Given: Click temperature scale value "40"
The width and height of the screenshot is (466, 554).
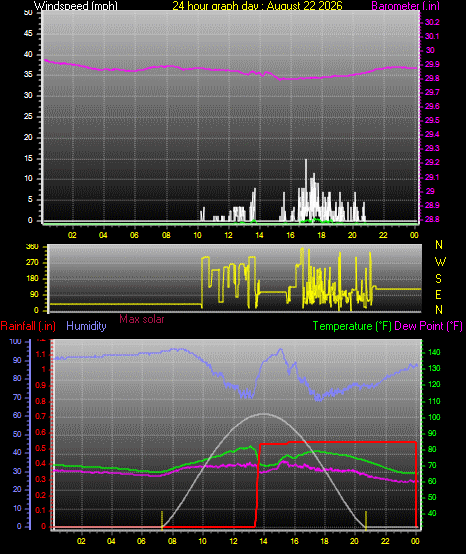Looking at the screenshot, I should tap(432, 513).
